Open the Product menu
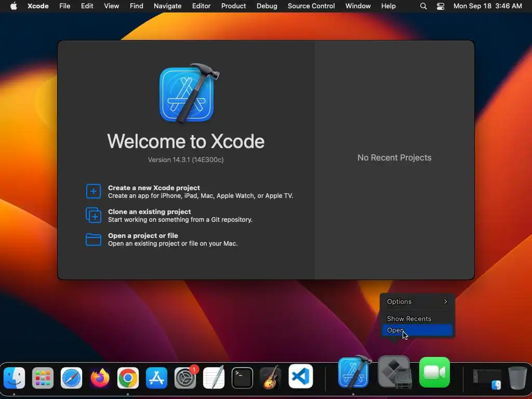The width and height of the screenshot is (532, 399). (233, 6)
